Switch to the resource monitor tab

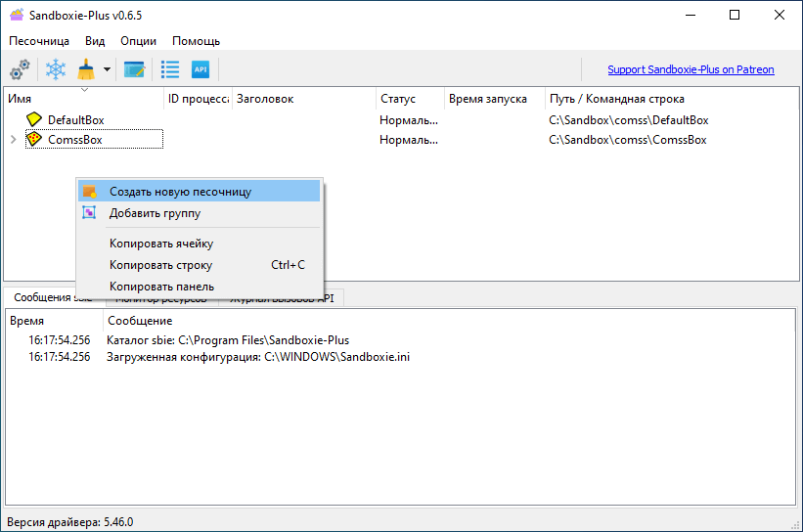[x=161, y=298]
